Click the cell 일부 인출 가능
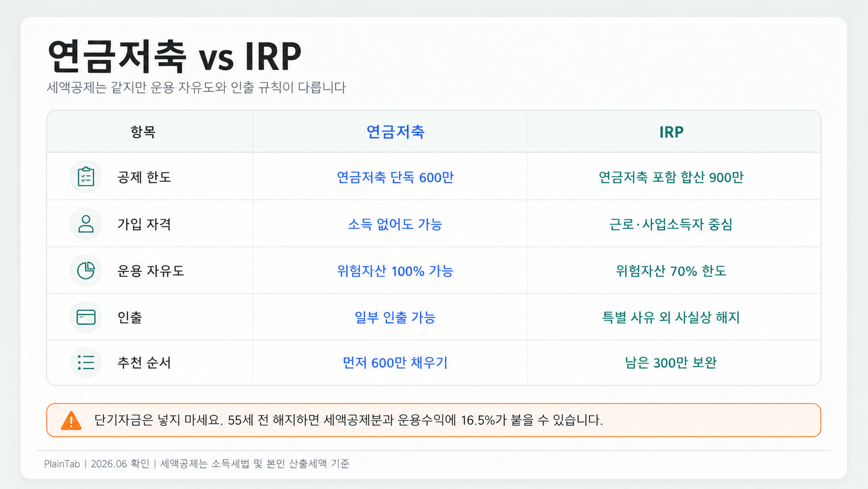The height and width of the screenshot is (489, 868). click(x=395, y=317)
